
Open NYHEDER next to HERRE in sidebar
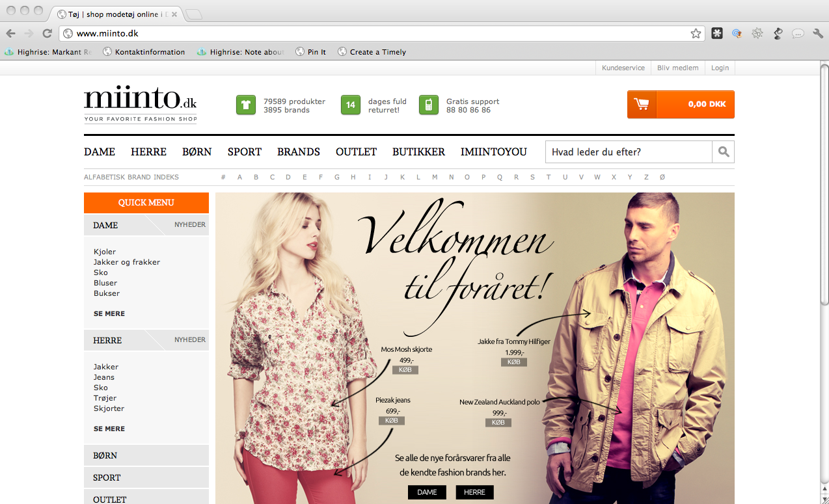tap(190, 339)
